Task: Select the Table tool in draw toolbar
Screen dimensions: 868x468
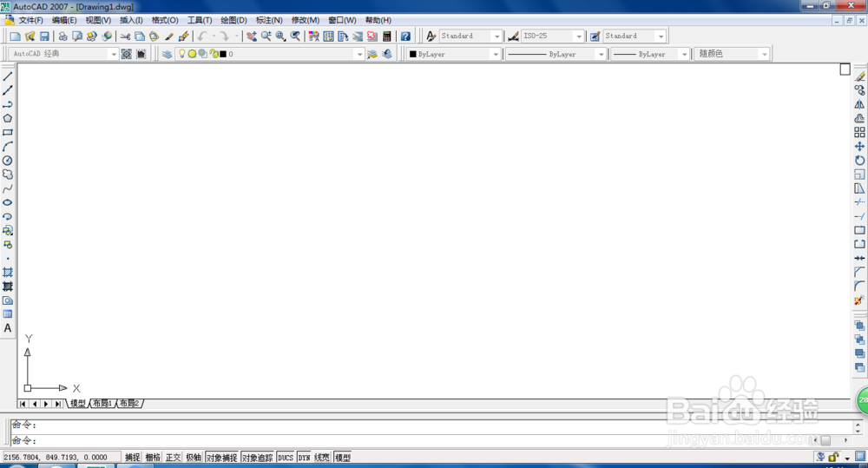Action: point(8,314)
